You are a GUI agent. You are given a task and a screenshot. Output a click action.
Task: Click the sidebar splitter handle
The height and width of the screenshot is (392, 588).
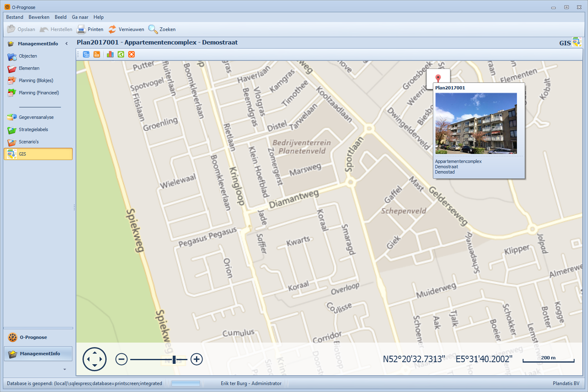74,207
